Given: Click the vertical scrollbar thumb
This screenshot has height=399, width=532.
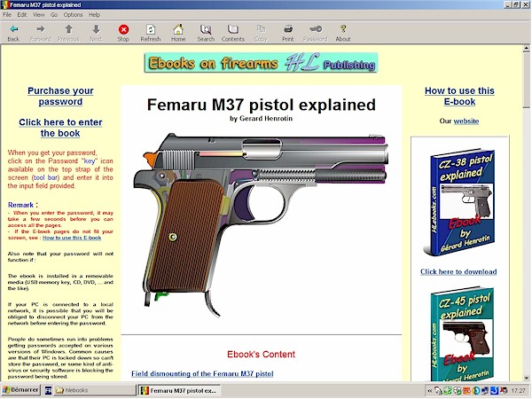Looking at the screenshot, I should (526, 81).
